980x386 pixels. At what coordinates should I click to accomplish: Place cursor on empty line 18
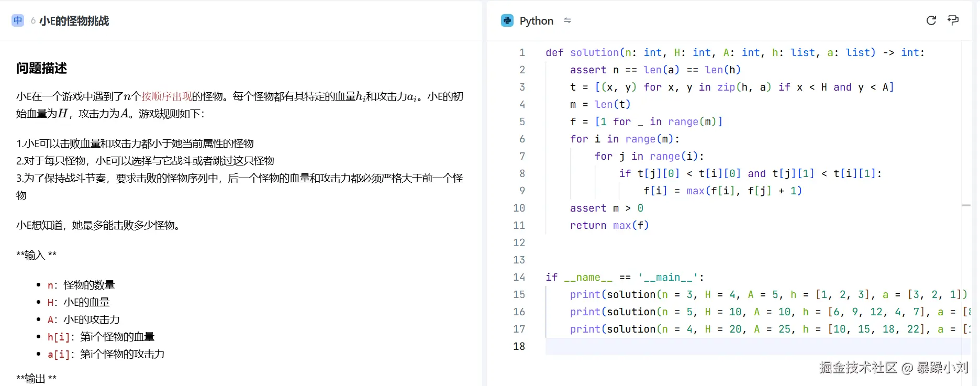tap(733, 346)
